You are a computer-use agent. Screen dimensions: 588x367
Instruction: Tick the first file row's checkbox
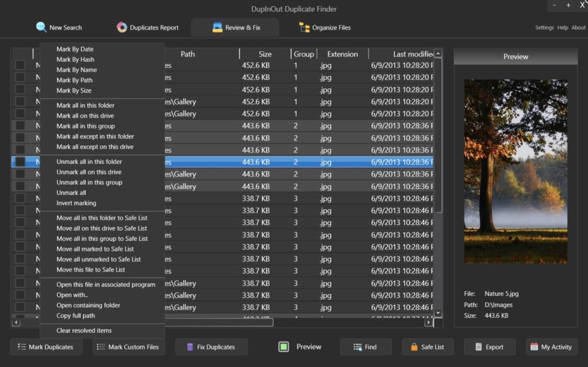[x=20, y=65]
